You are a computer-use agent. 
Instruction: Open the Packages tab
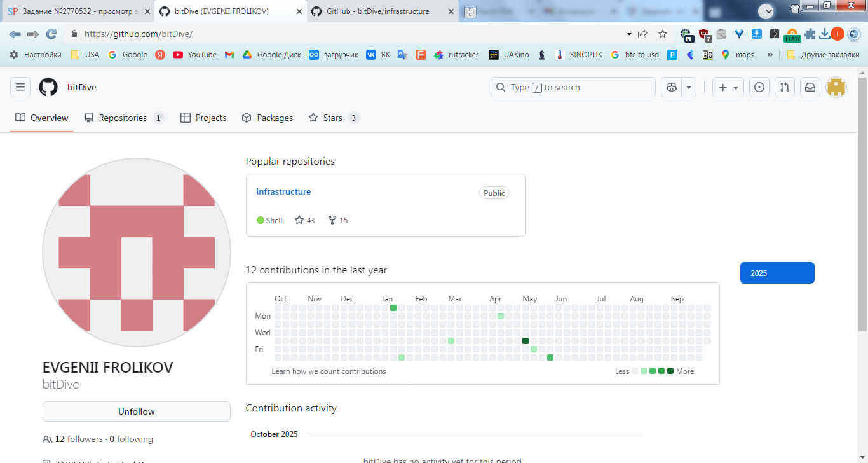pyautogui.click(x=268, y=118)
